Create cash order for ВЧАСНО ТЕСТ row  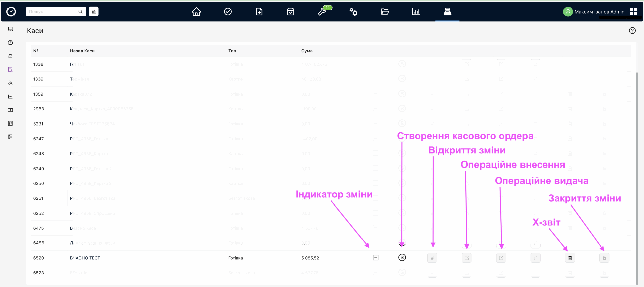point(402,257)
